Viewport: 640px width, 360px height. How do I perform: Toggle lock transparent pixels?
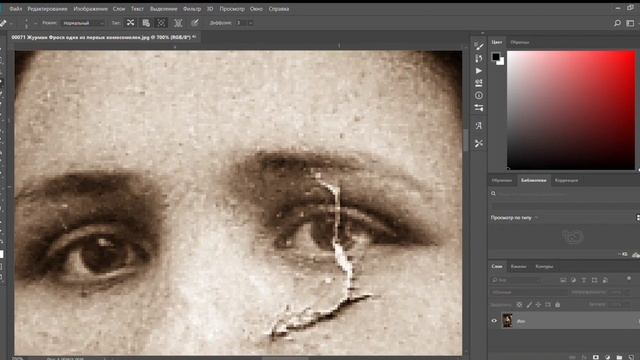(519, 304)
